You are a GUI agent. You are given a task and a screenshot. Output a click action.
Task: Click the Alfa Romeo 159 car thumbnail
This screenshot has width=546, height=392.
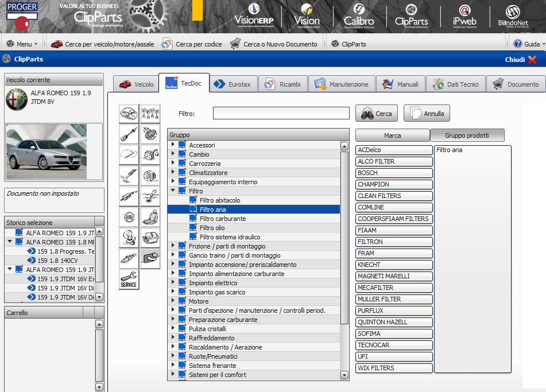point(47,152)
